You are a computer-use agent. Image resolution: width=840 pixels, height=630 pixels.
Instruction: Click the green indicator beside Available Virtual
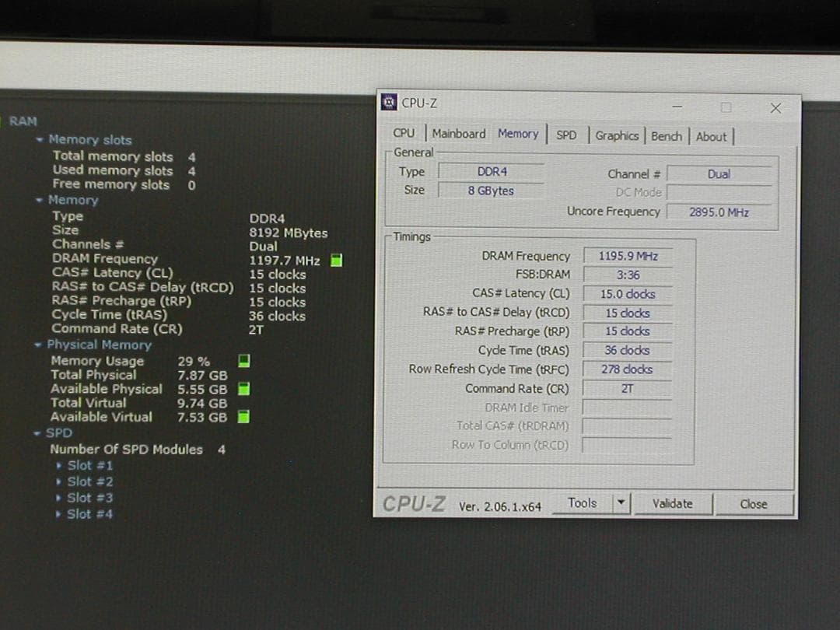pyautogui.click(x=243, y=416)
